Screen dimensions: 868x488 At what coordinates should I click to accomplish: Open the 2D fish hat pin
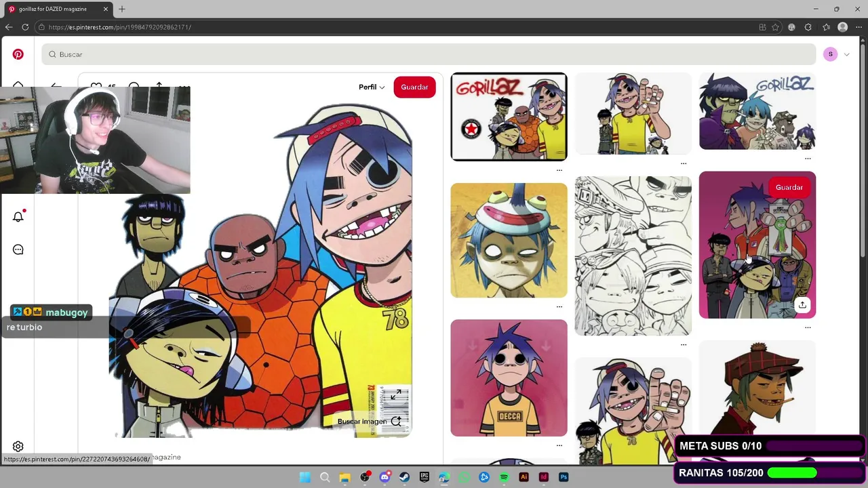509,241
